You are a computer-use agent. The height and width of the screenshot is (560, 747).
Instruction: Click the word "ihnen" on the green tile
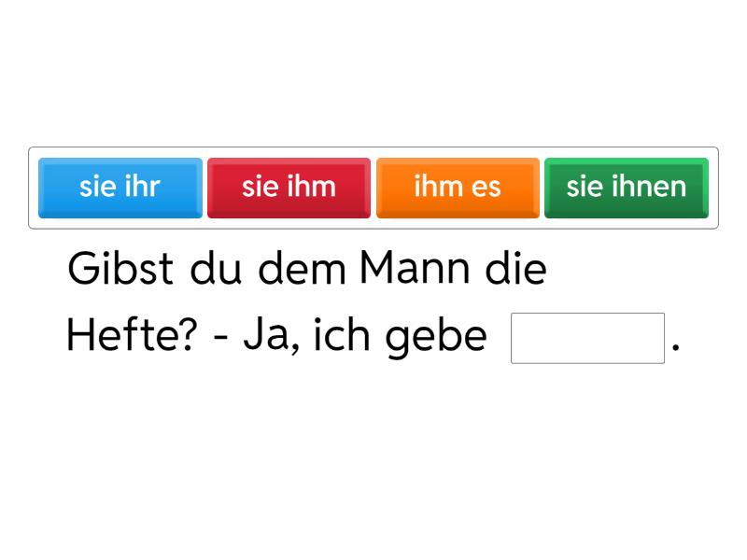(x=649, y=186)
